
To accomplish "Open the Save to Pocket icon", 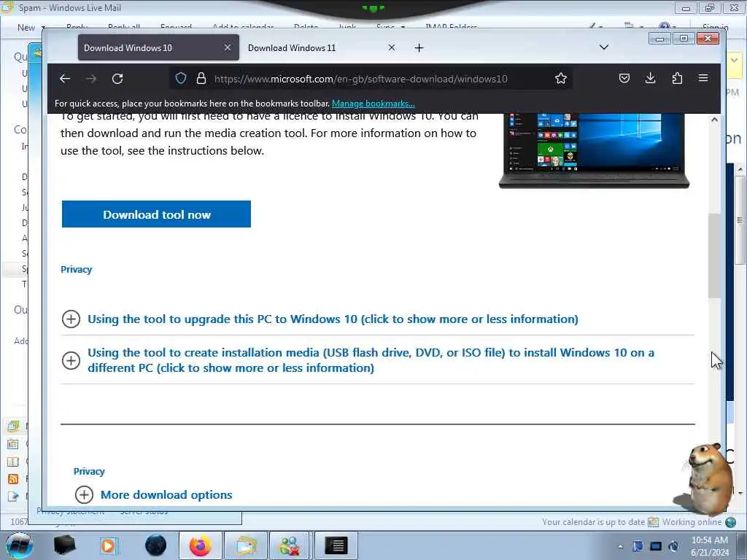I will [624, 79].
